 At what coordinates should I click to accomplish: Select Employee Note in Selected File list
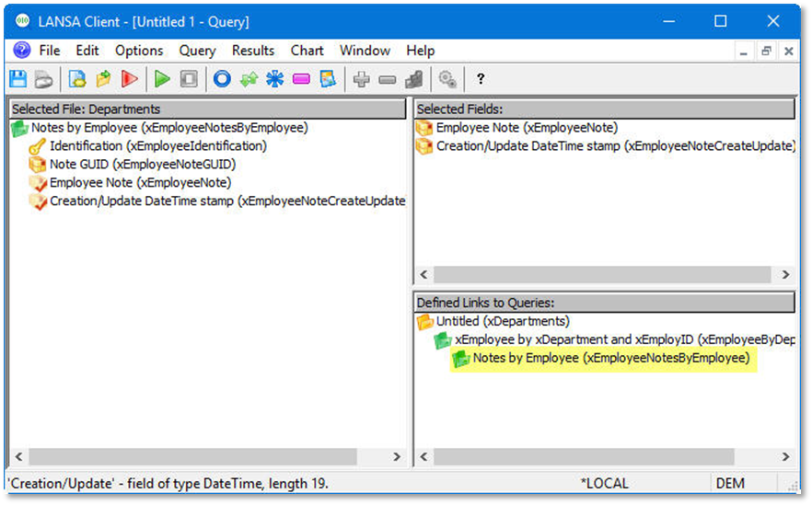(140, 183)
